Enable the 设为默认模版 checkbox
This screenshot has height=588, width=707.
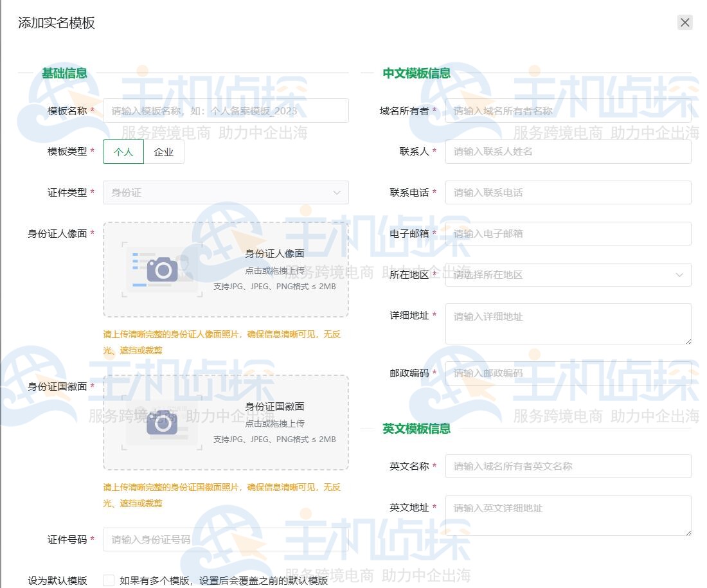[109, 579]
